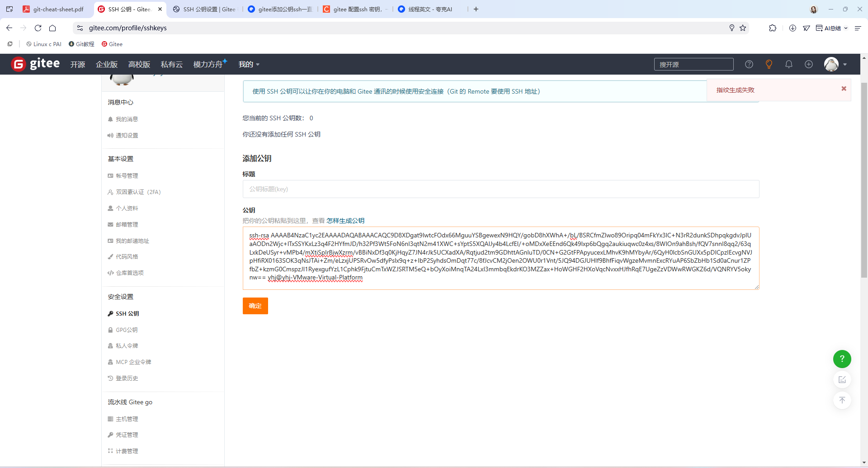Click the 公钥标题(key) title input field
This screenshot has width=868, height=468.
tap(501, 189)
